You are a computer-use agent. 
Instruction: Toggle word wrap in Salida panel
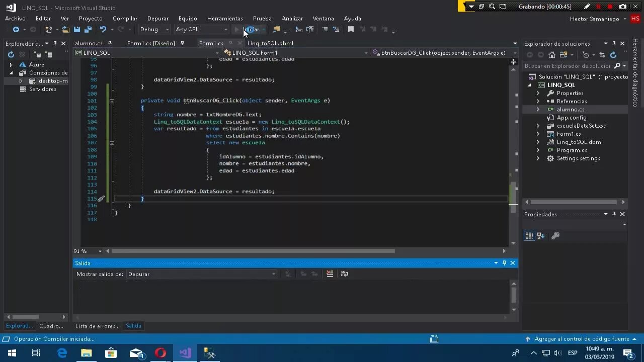pyautogui.click(x=345, y=274)
